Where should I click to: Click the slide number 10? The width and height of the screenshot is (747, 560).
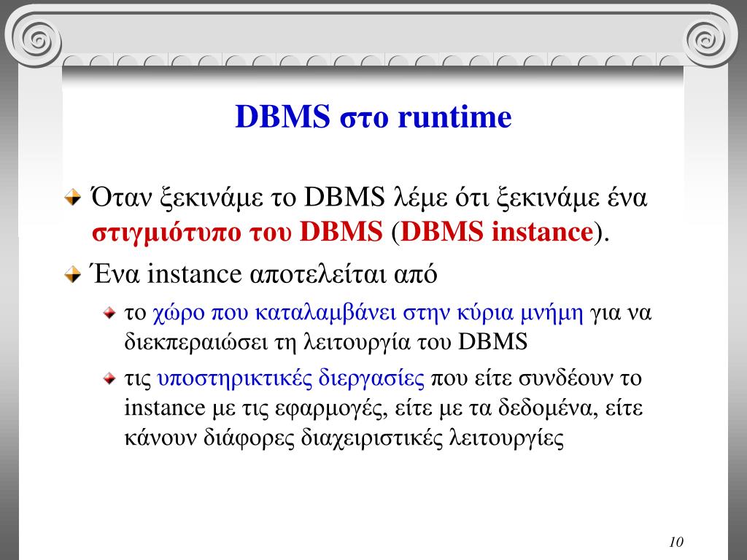676,542
